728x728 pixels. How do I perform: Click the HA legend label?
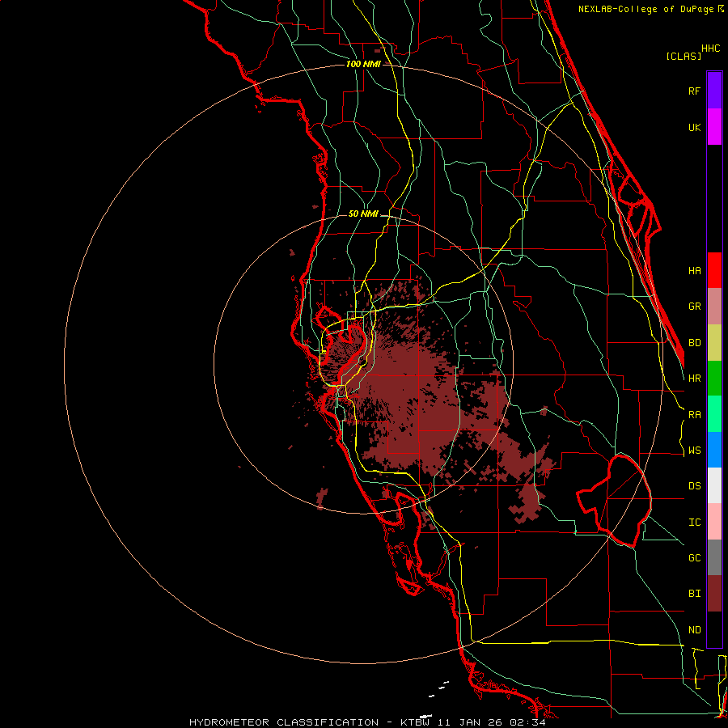coord(694,270)
